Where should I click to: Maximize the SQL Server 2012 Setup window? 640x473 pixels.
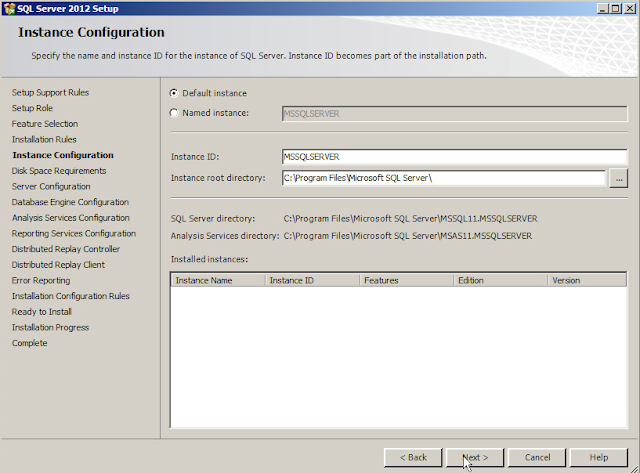tap(616, 9)
